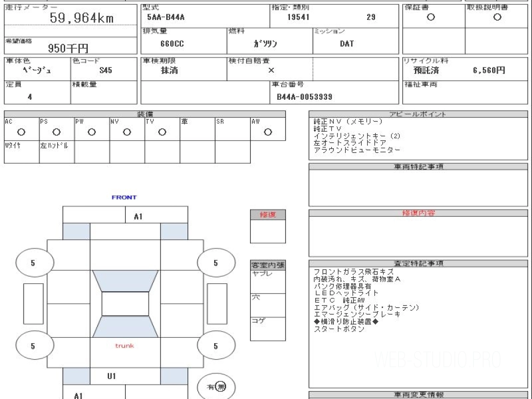Viewport: 532px width, 399px height.
Task: Click classification number 29
Action: [371, 18]
